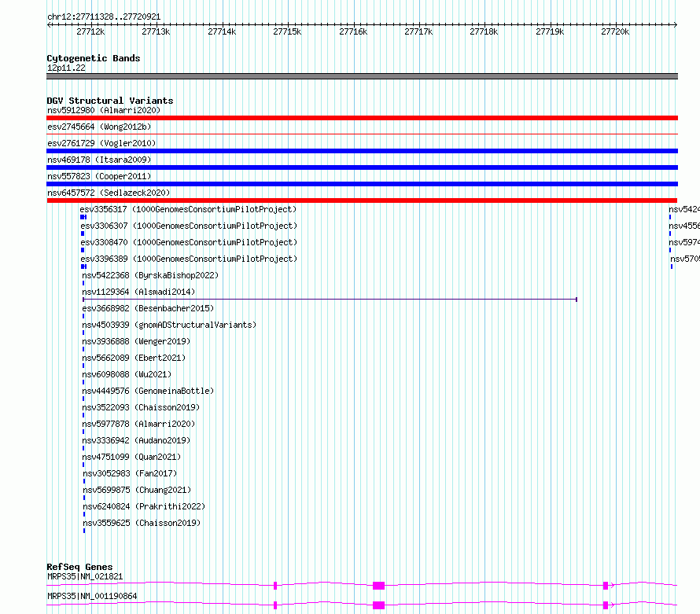Viewport: 700px width, 614px height.
Task: Click the Cytogenetic Bands track title
Action: (94, 58)
